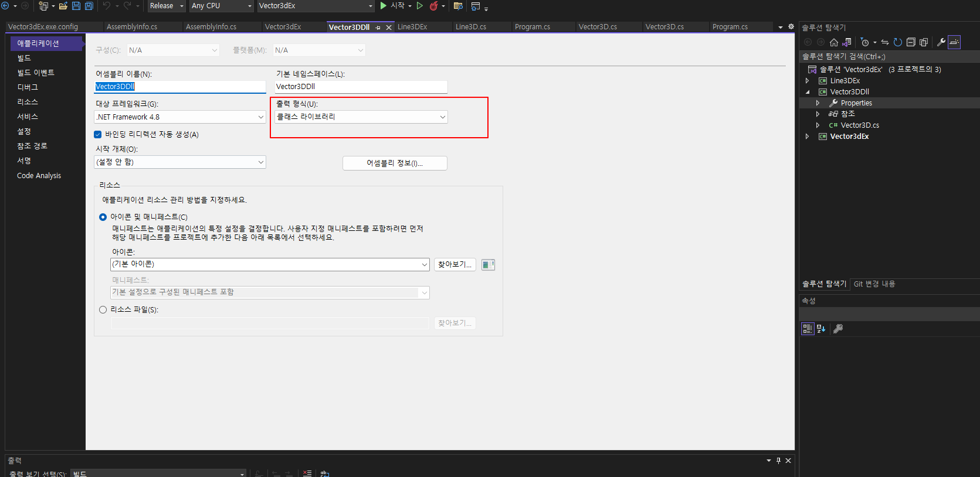Click the 어셈블리 이름 input field
Viewport: 980px width, 477px height.
click(180, 87)
